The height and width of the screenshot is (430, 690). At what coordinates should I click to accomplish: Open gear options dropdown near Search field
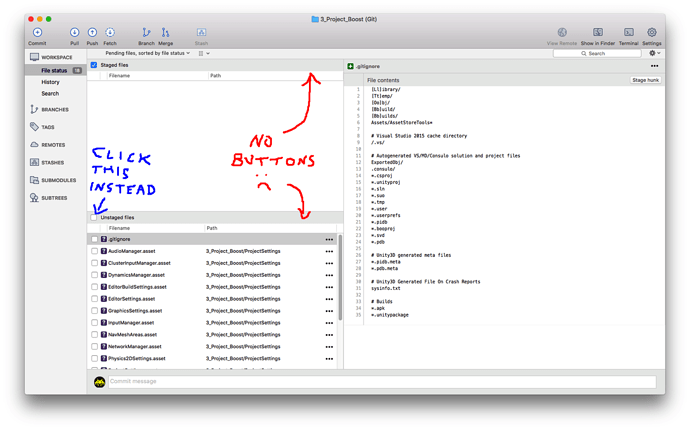[x=654, y=53]
